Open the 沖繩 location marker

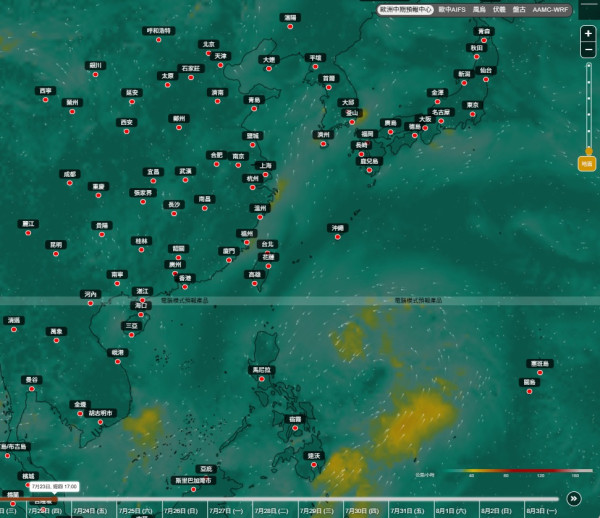[338, 228]
